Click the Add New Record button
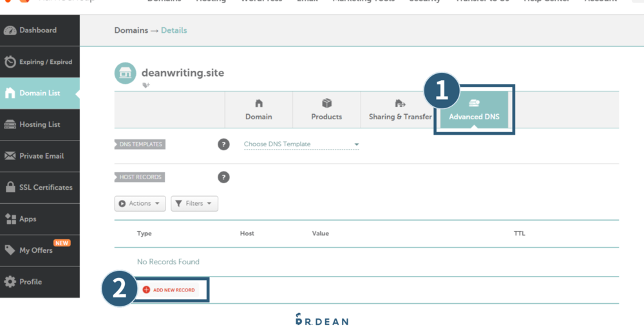The height and width of the screenshot is (336, 644). click(169, 290)
